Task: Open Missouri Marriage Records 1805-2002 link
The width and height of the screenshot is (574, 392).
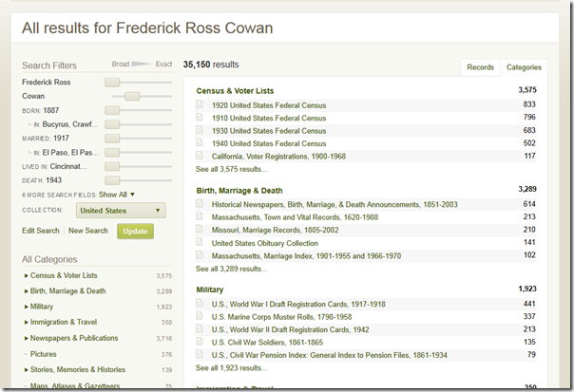Action: coord(275,230)
